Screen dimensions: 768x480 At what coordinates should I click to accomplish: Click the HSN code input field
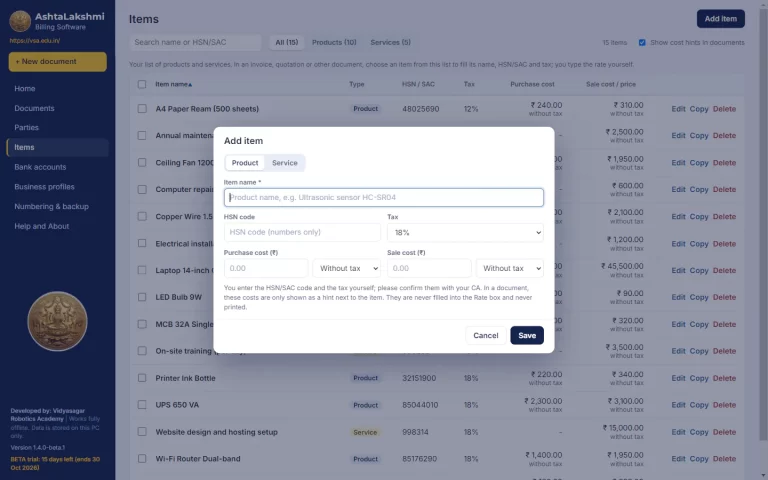tap(302, 233)
